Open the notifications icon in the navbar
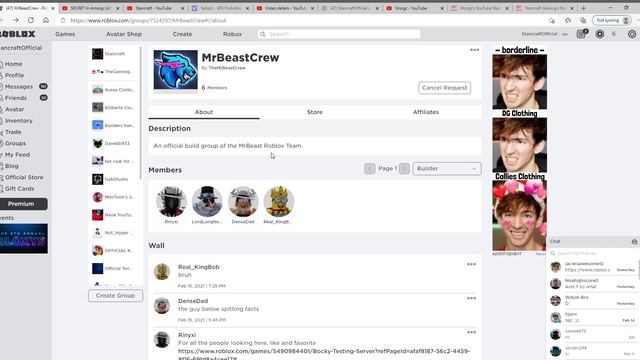The width and height of the screenshot is (640, 360). (582, 34)
